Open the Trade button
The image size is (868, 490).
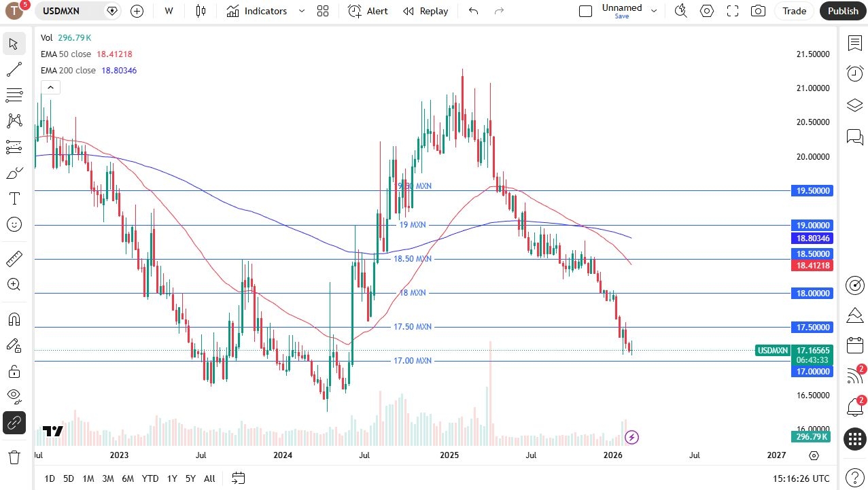point(794,11)
